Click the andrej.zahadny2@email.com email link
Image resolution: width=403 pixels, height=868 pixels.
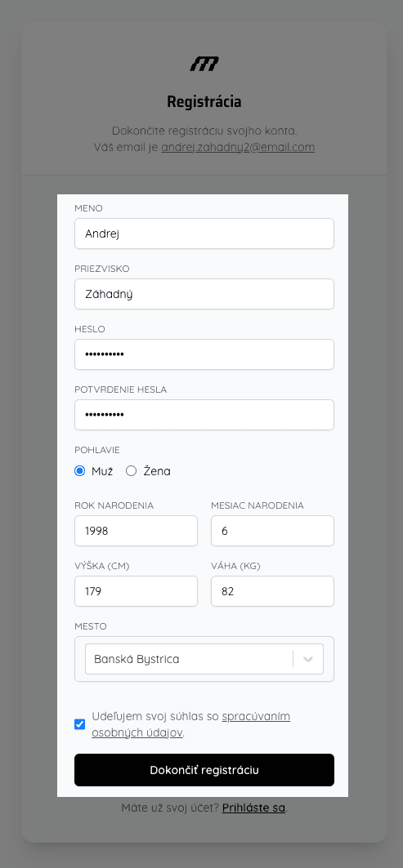(238, 147)
